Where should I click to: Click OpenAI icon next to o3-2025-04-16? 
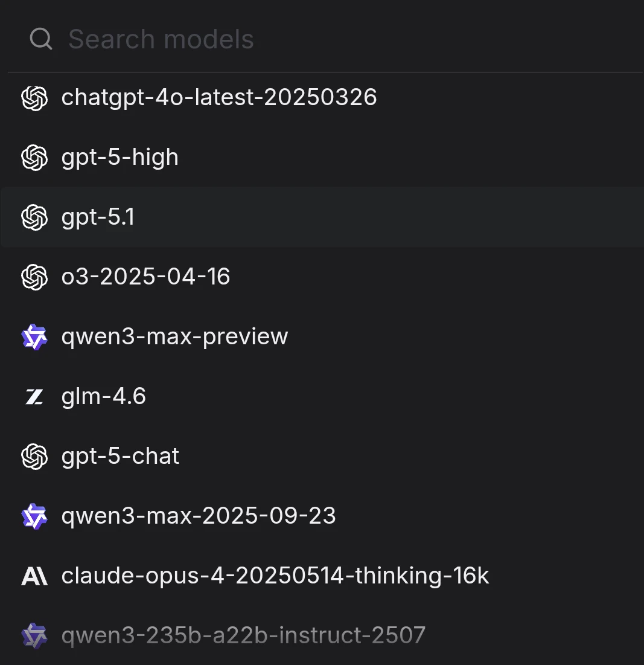[34, 277]
